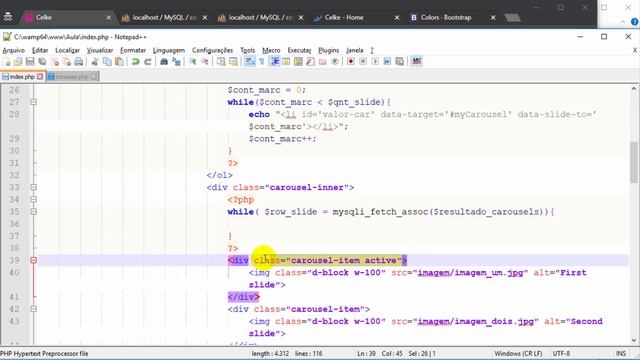Click the Zoom In toolbar icon
Image resolution: width=640 pixels, height=360 pixels.
[x=193, y=61]
